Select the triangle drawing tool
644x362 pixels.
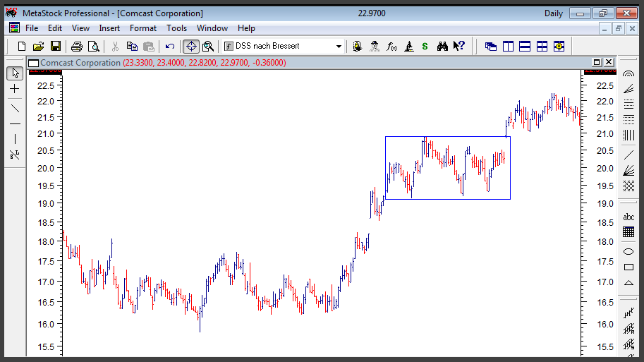click(628, 283)
